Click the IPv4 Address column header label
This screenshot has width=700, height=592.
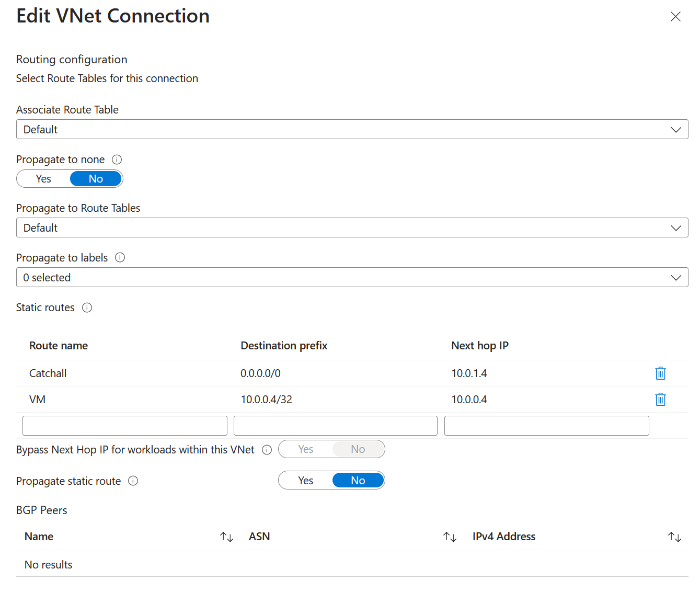coord(504,537)
